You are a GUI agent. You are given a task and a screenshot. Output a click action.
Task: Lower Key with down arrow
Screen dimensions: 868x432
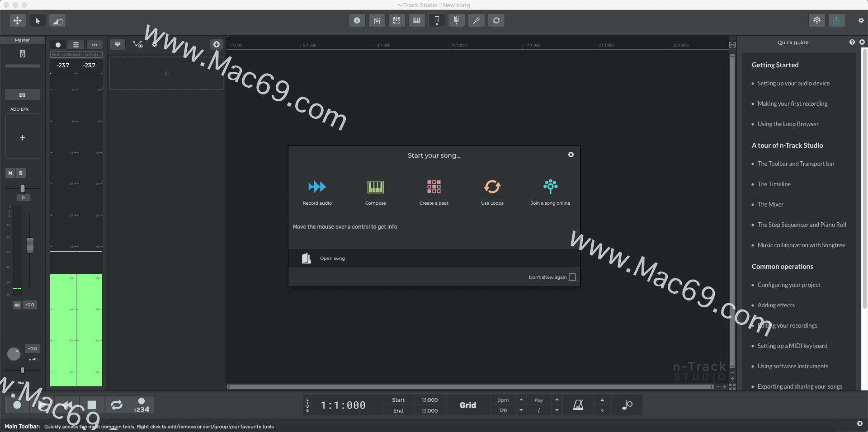click(557, 410)
